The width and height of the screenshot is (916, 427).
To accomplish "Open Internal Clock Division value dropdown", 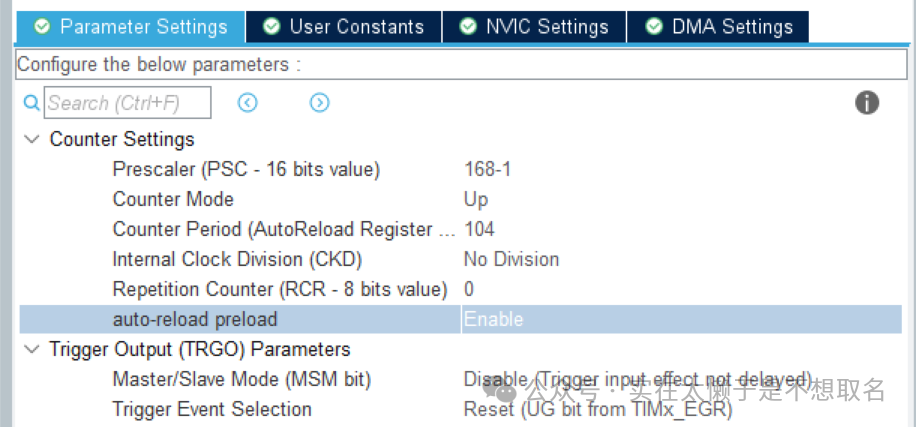I will pos(682,259).
